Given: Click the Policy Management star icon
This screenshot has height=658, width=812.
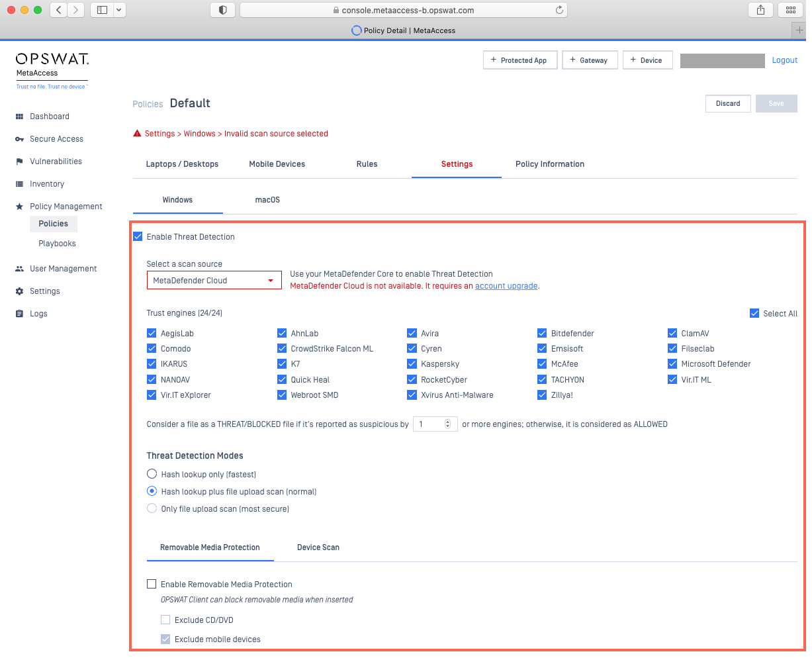Looking at the screenshot, I should coord(19,207).
